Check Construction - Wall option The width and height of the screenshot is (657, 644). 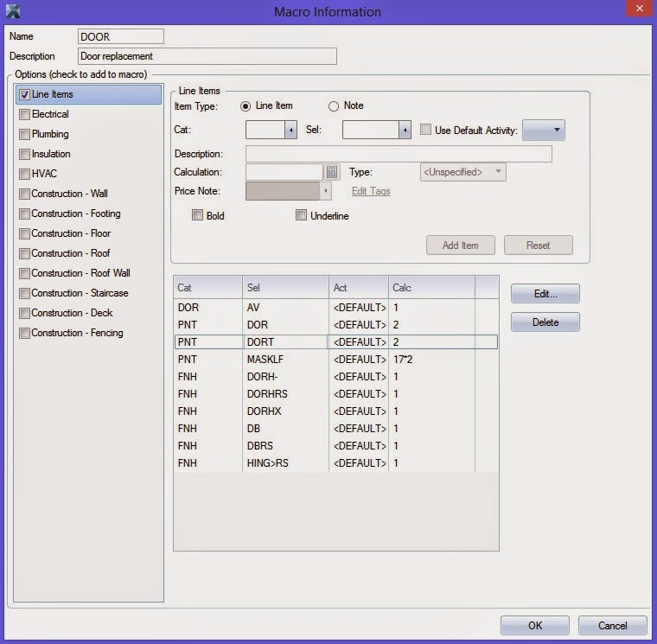[x=25, y=194]
